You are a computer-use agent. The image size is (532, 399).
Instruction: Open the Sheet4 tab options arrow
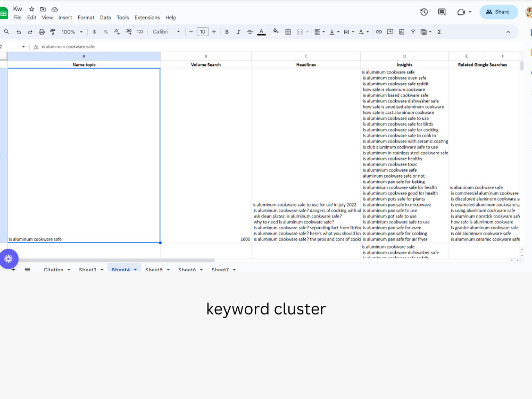pos(135,270)
